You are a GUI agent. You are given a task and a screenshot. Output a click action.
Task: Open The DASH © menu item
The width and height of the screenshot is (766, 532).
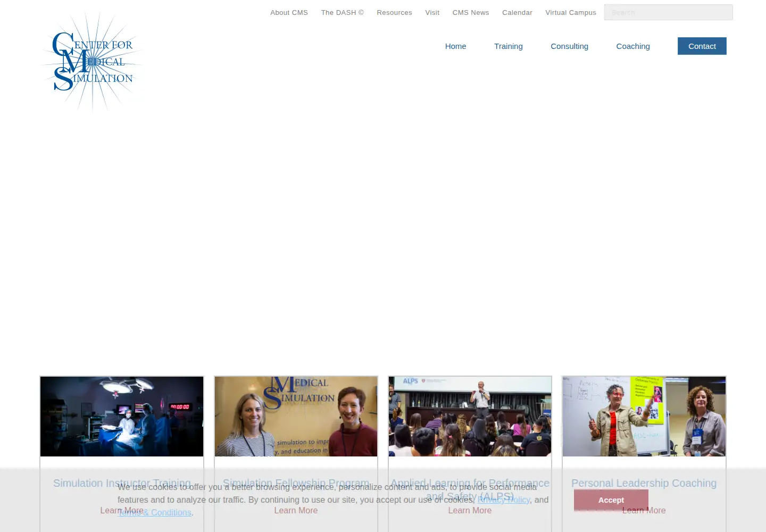[x=343, y=13]
